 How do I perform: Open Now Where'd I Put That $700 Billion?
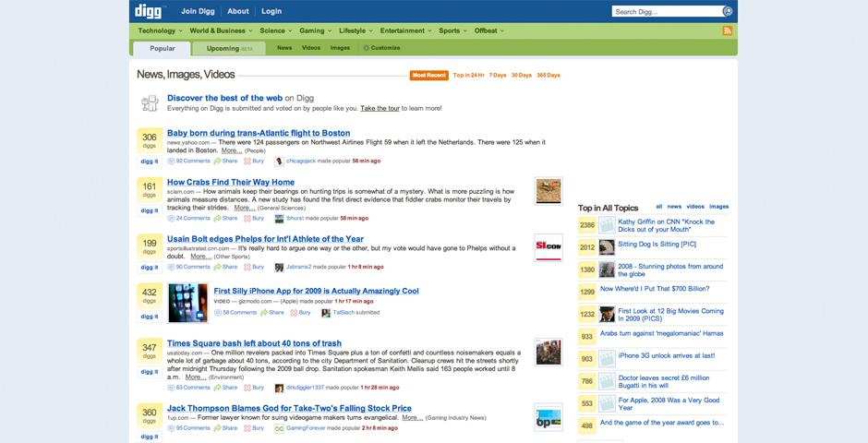pos(655,289)
